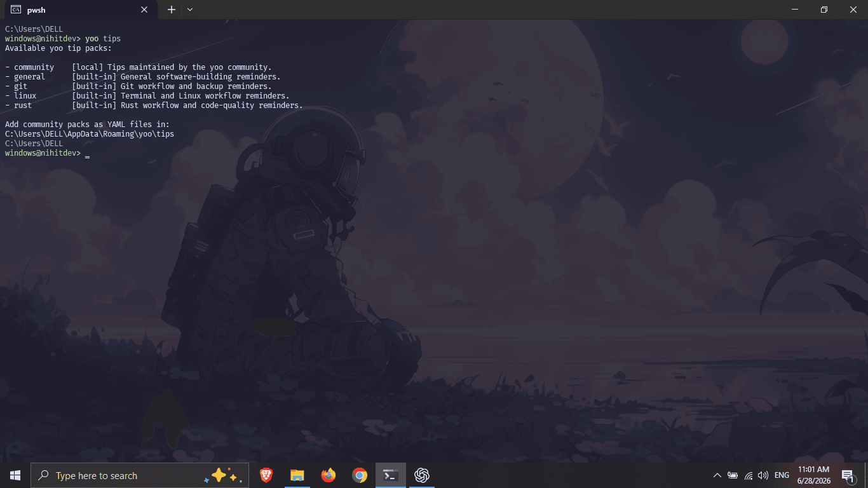868x488 pixels.
Task: Click 'Add community packs as YAML files in:' line
Action: pos(88,125)
